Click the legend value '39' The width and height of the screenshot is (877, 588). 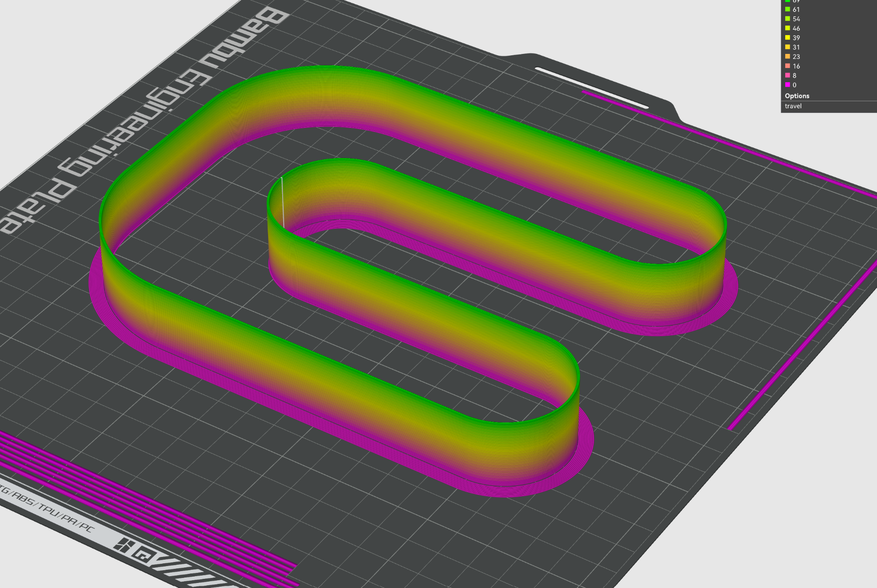796,38
